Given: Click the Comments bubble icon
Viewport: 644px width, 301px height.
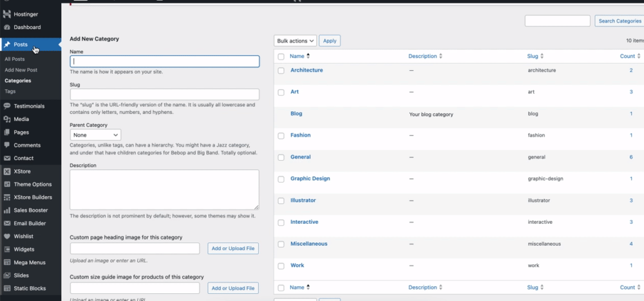Looking at the screenshot, I should 6,145.
